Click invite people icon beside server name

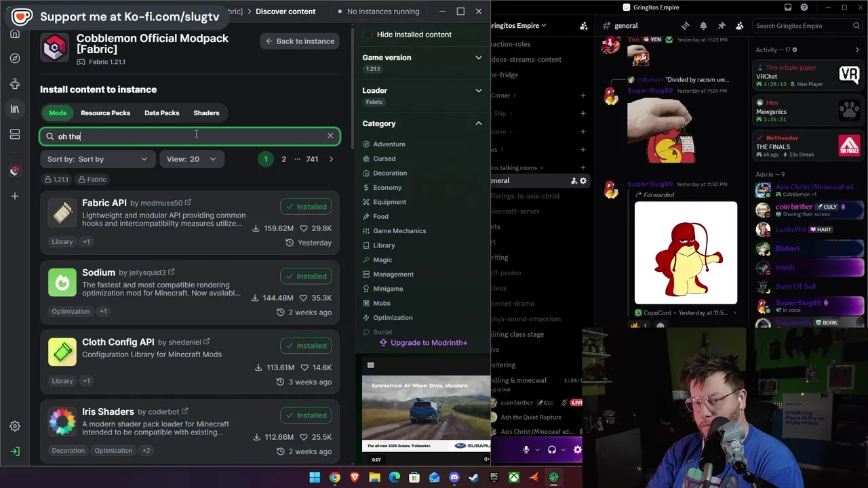(x=584, y=26)
